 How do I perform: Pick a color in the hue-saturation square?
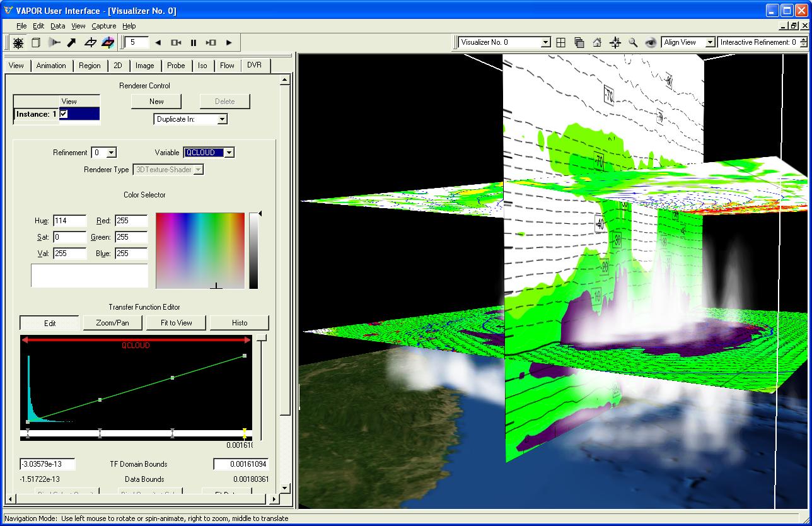(200, 250)
